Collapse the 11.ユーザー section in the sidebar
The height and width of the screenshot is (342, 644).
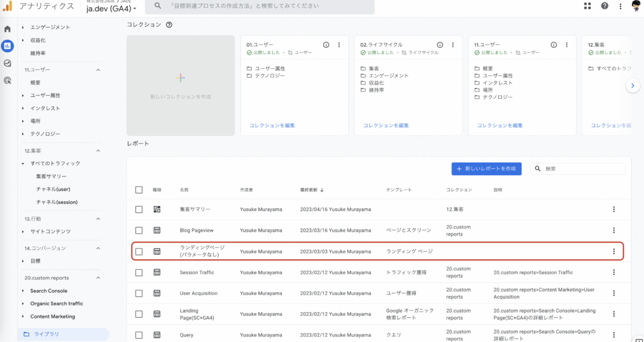click(98, 69)
